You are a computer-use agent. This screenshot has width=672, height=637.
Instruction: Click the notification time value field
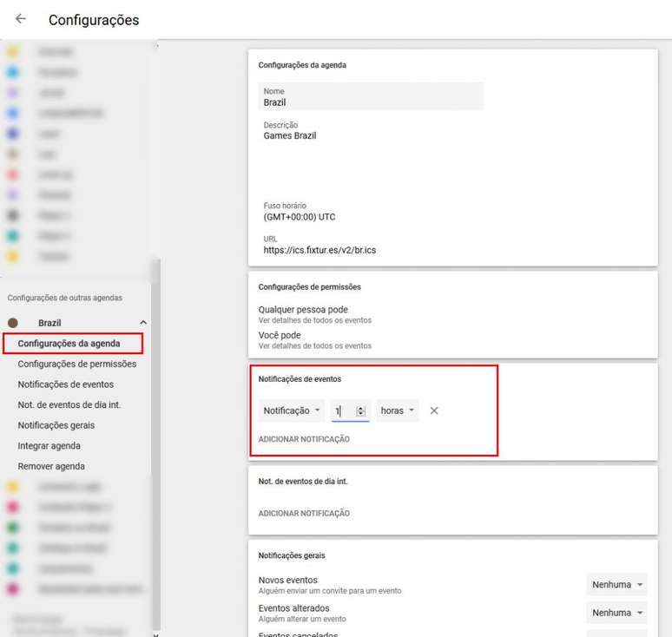tap(343, 410)
